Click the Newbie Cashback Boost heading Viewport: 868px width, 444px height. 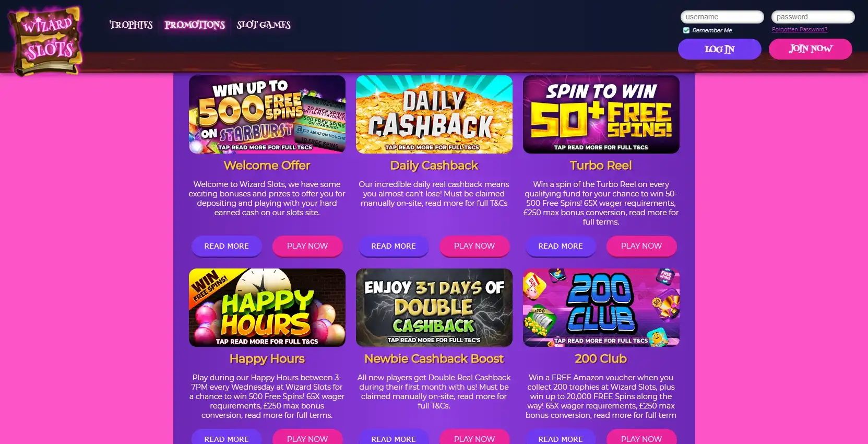[x=434, y=359]
